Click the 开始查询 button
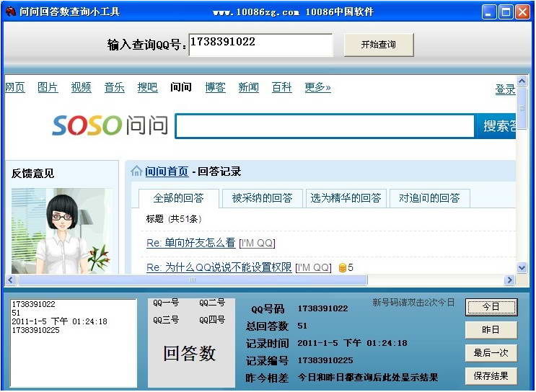 tap(379, 45)
